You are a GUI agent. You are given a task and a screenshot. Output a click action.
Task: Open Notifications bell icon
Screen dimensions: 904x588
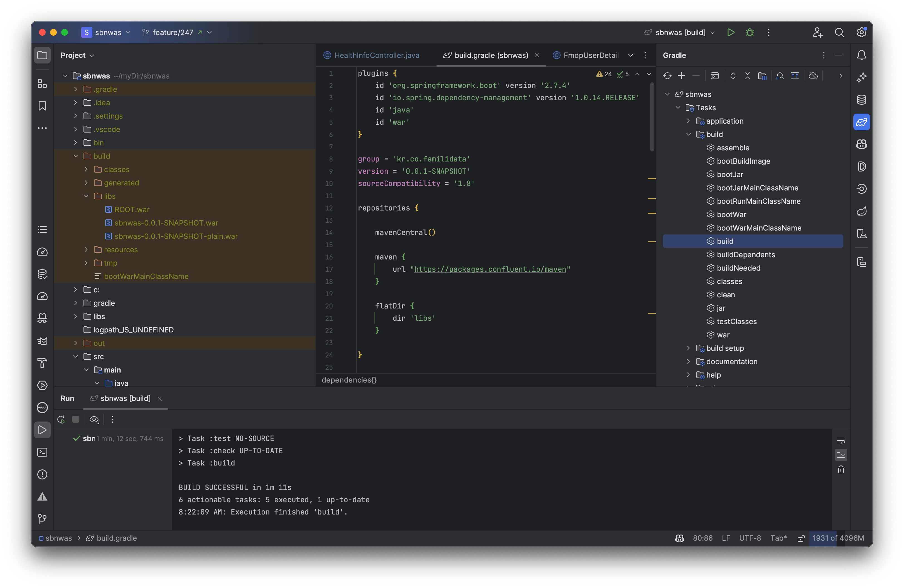tap(861, 55)
